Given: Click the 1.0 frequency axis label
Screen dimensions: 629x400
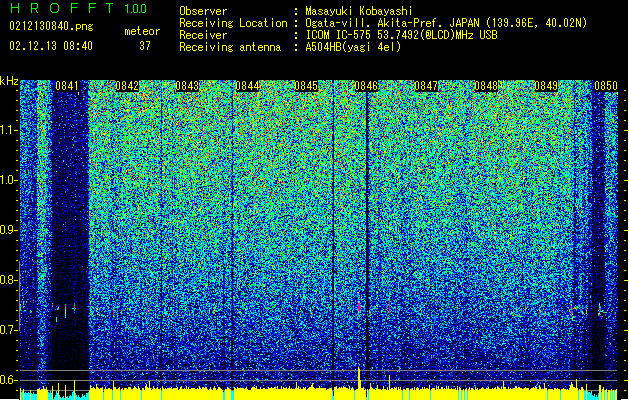Looking at the screenshot, I should 8,180.
